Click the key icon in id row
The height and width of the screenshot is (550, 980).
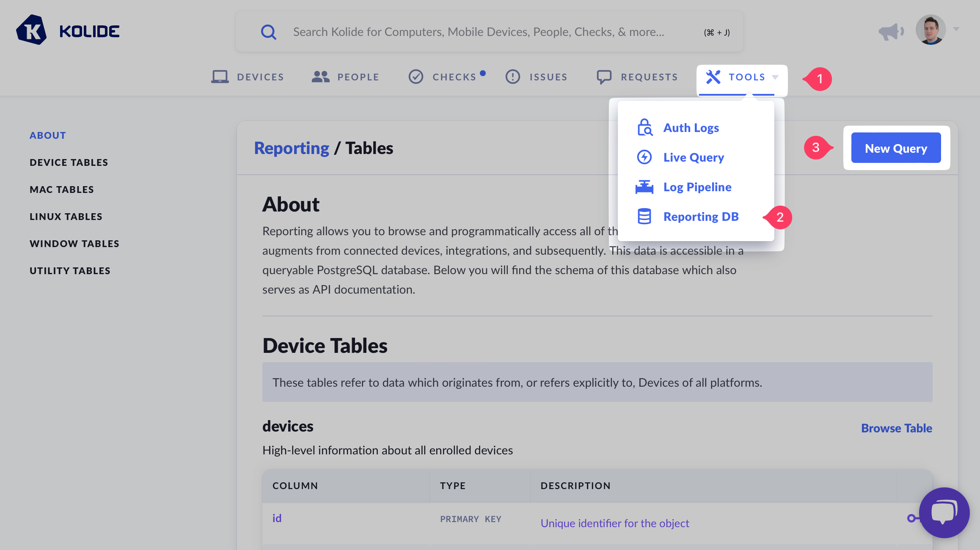click(912, 518)
